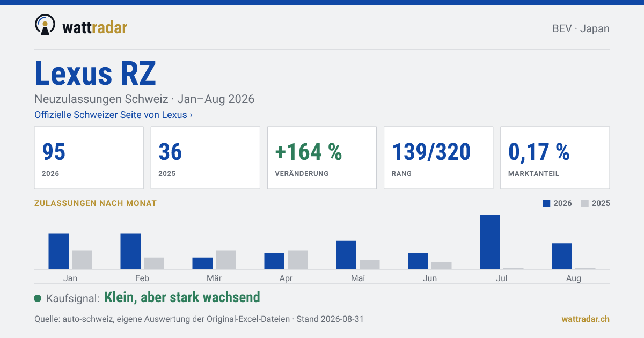This screenshot has height=338, width=644.
Task: Click the +164 % Veränderung card
Action: [x=322, y=158]
